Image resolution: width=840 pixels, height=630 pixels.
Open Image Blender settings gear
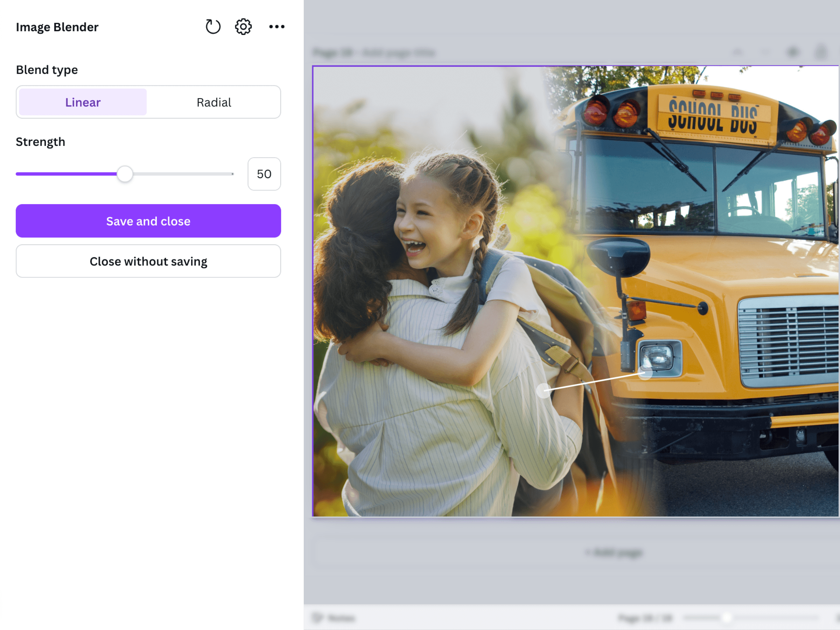243,27
